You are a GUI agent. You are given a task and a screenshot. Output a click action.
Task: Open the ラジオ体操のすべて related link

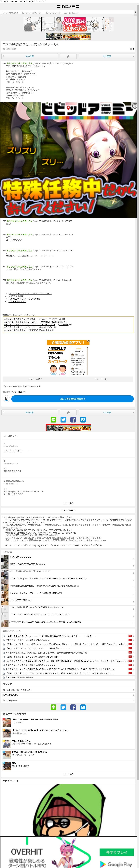click(x=17, y=302)
